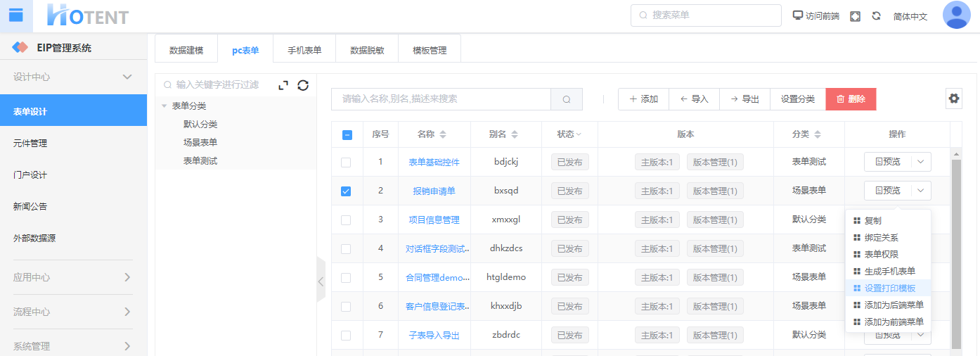Viewport: 980px width, 356px height.
Task: Switch to the 手机表单 tab
Action: coord(304,51)
